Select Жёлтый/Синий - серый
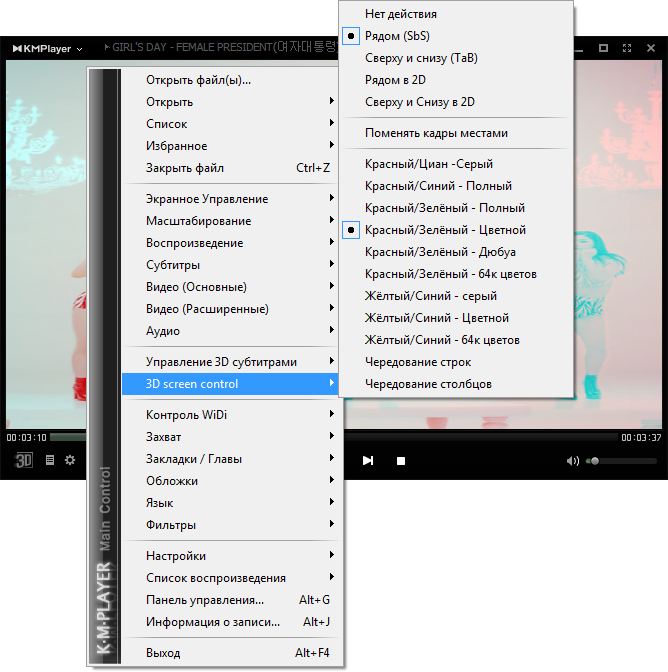The height and width of the screenshot is (672, 668). coord(456,296)
